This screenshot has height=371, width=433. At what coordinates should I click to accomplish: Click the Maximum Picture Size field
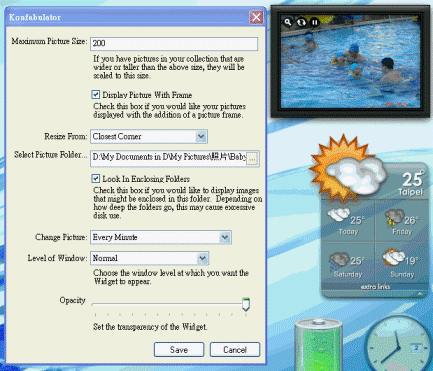click(174, 44)
